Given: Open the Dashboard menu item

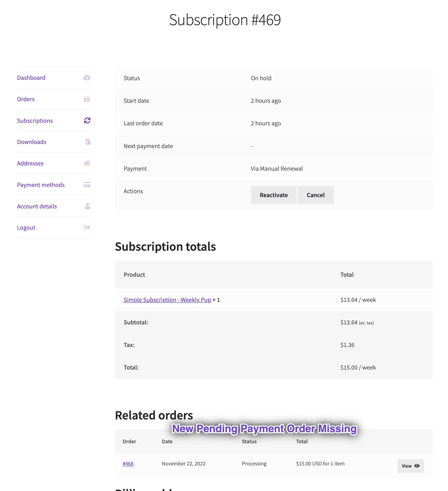Looking at the screenshot, I should (x=31, y=78).
